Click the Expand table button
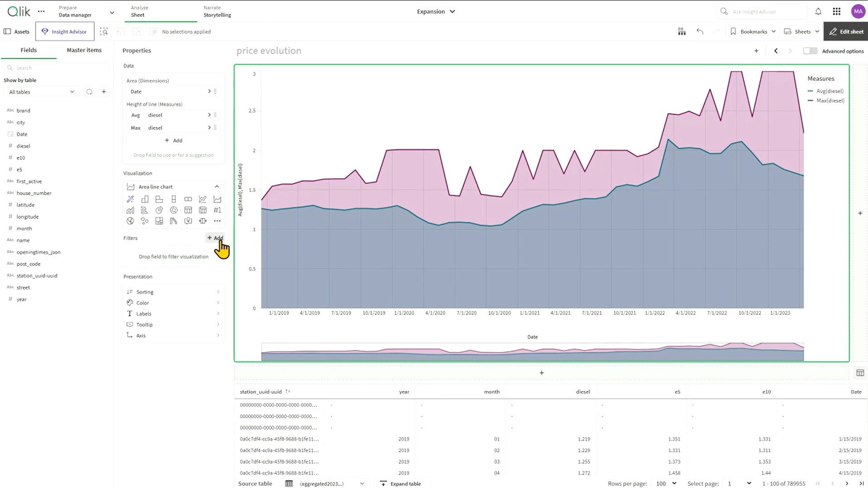Screen dimensions: 868x488 (400, 483)
